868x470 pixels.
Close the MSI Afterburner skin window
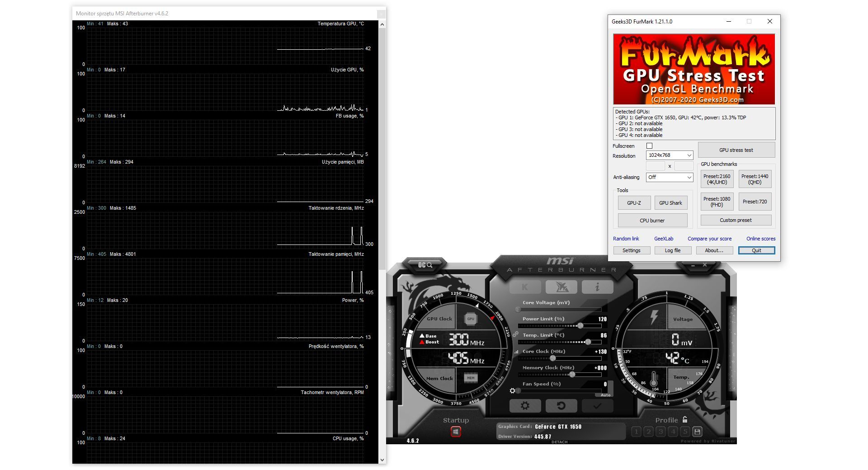click(705, 265)
